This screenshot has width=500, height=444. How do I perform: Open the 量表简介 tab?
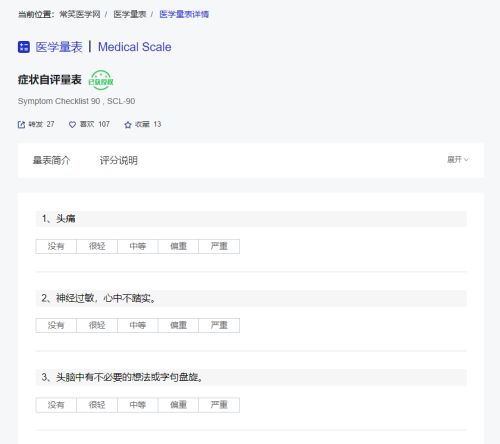pos(51,160)
